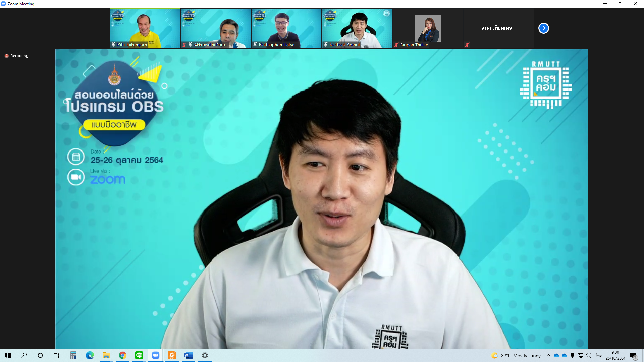
Task: Click the muted microphone icon on Akkrawuthi
Action: (184, 45)
